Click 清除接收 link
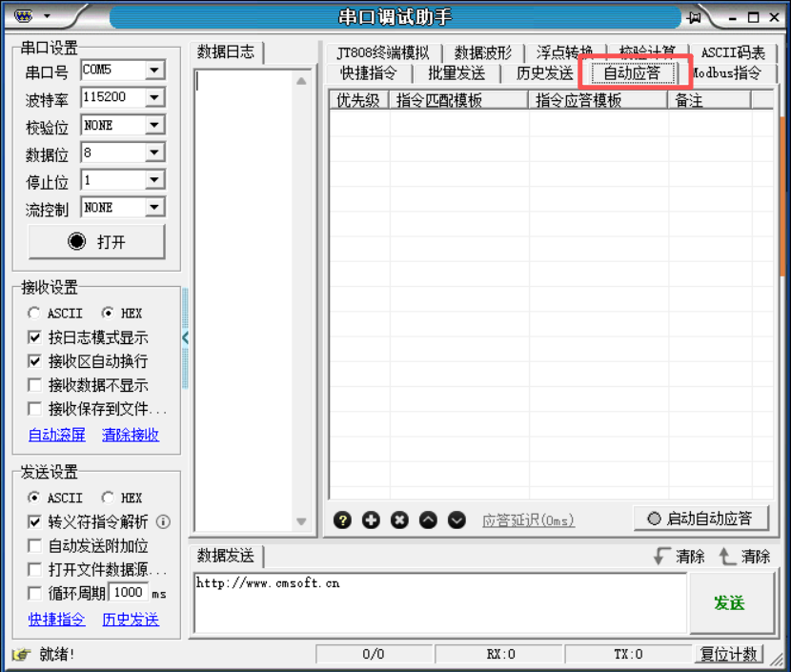The image size is (791, 672). [x=131, y=435]
